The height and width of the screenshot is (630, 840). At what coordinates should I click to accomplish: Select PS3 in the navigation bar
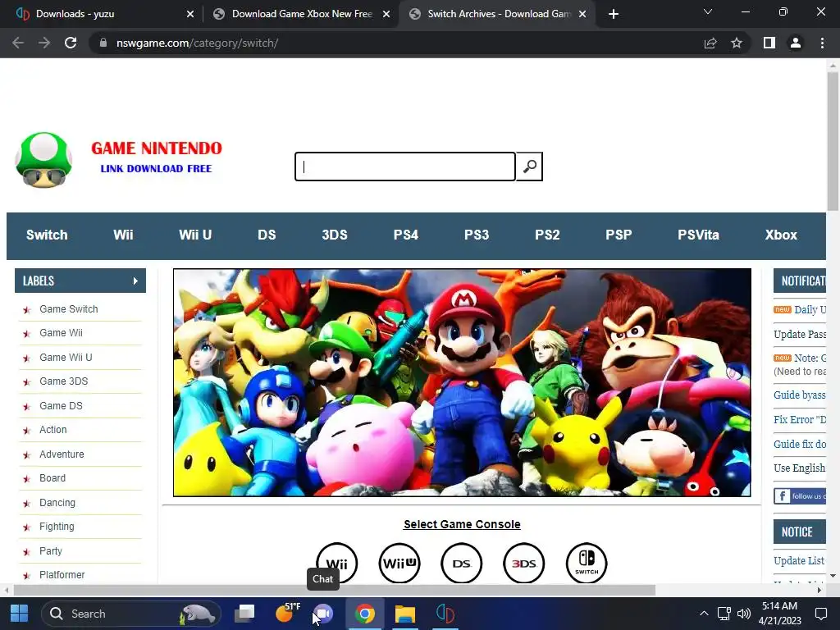click(x=477, y=235)
